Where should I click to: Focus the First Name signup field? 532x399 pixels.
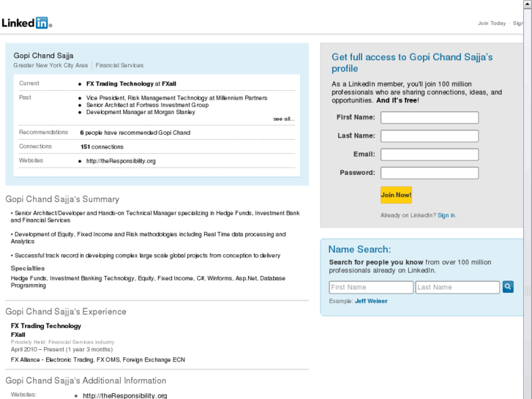(430, 117)
